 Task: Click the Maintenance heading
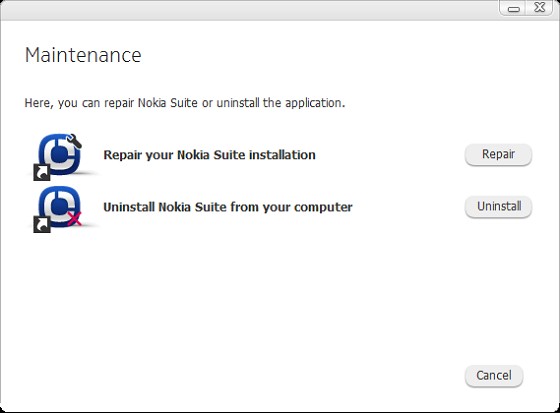pyautogui.click(x=83, y=55)
